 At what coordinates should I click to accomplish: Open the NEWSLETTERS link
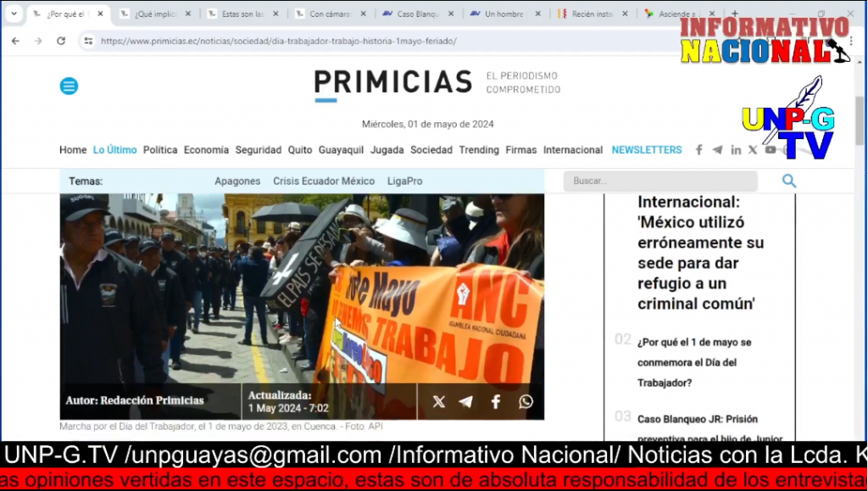tap(647, 150)
